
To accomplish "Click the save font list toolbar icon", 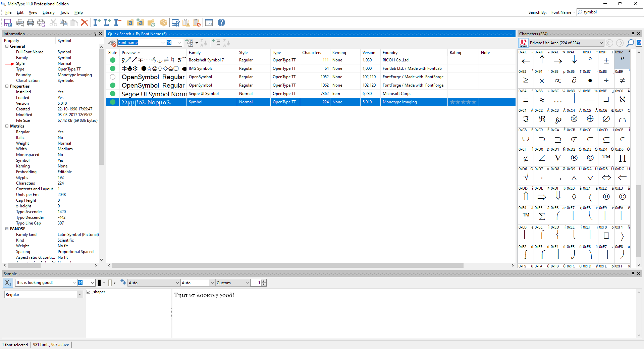I will (x=7, y=22).
